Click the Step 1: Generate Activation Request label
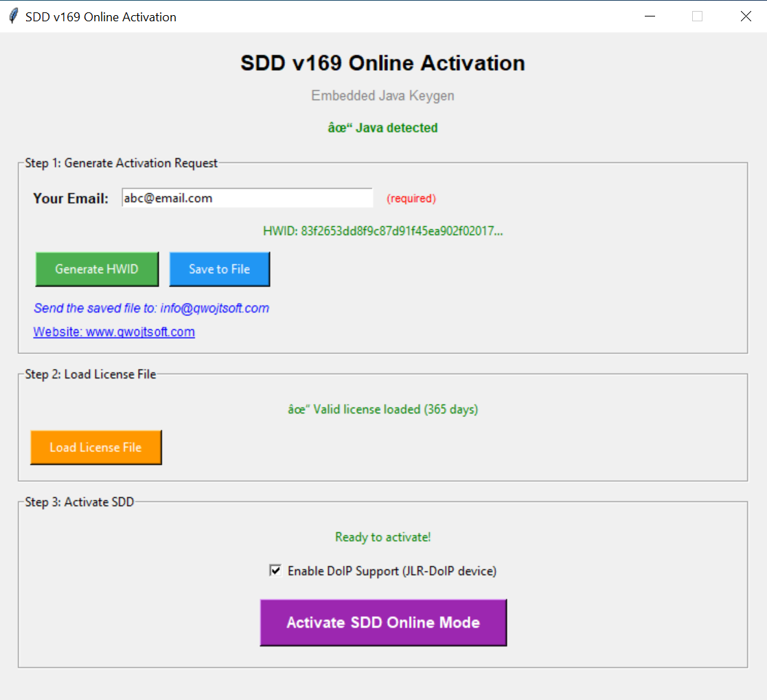 [x=120, y=163]
